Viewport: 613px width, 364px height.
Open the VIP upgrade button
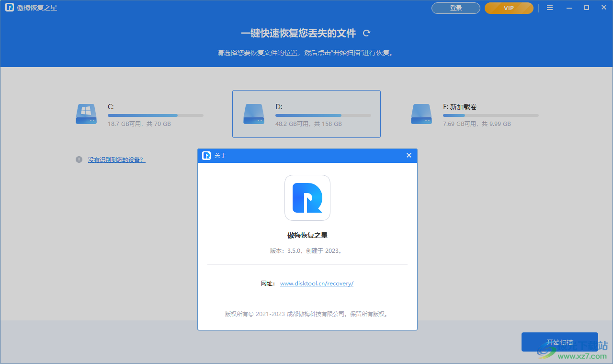[509, 8]
